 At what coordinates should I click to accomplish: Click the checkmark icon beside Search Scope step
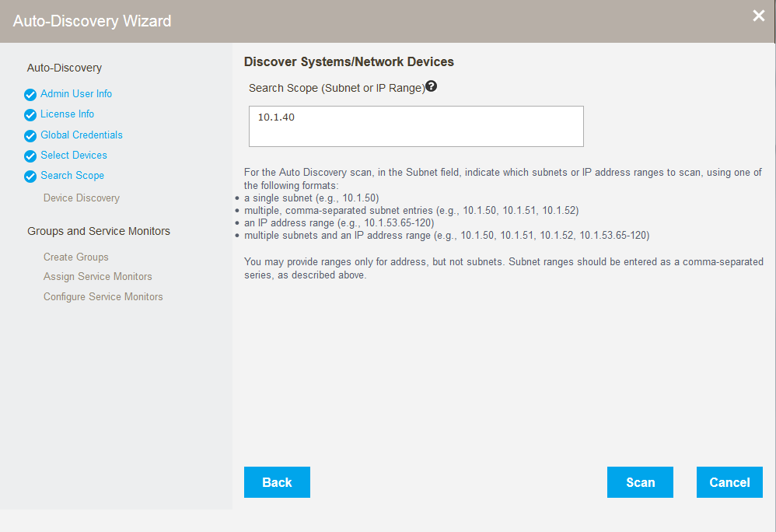point(30,176)
